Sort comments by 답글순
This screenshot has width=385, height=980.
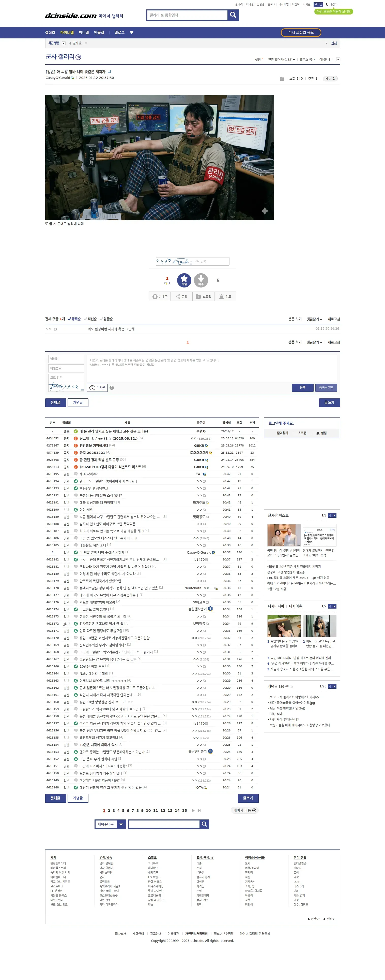(106, 319)
